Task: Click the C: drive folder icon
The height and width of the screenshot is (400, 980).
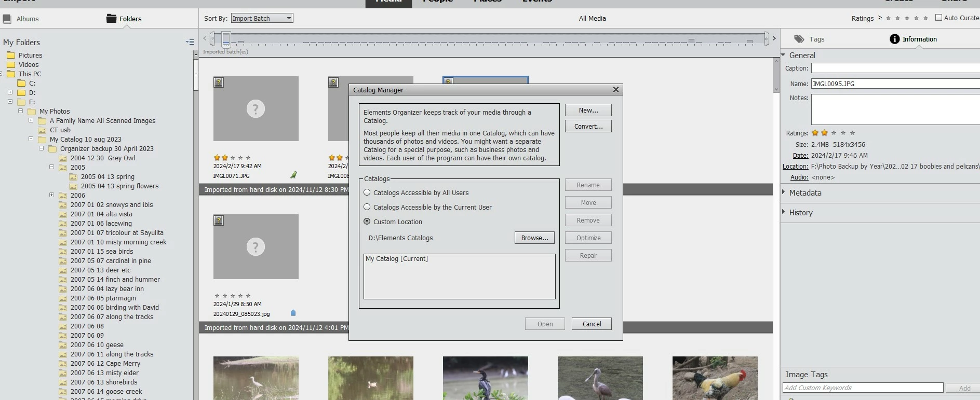Action: (21, 83)
